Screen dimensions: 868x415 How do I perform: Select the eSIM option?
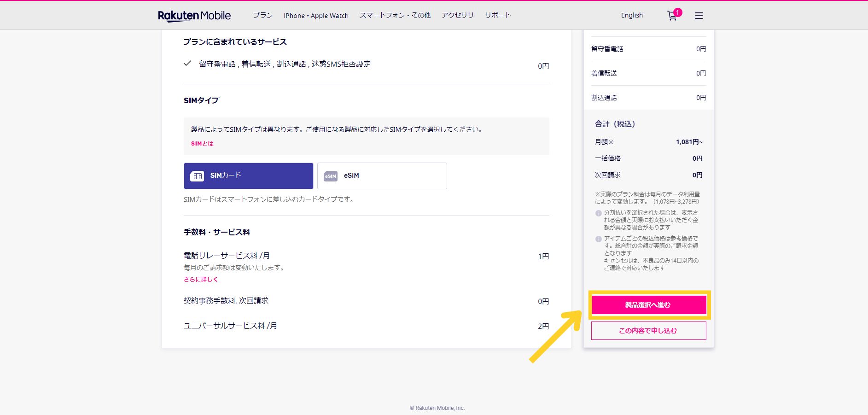[382, 176]
